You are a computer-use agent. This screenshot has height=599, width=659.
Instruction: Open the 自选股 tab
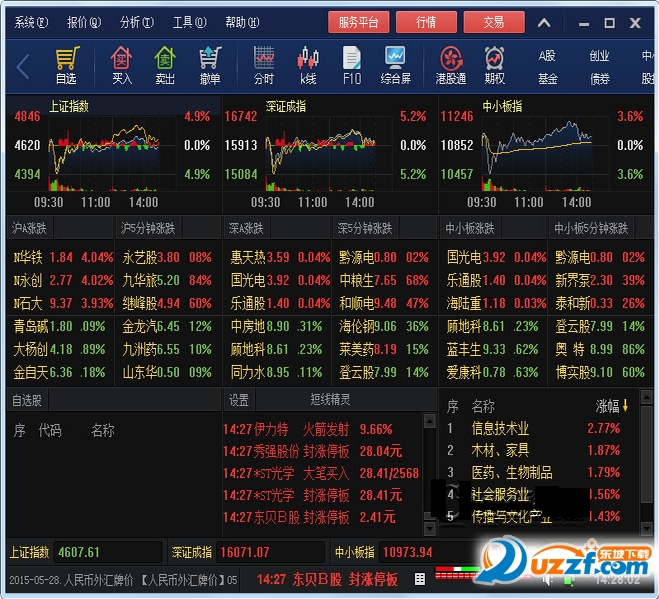click(27, 400)
